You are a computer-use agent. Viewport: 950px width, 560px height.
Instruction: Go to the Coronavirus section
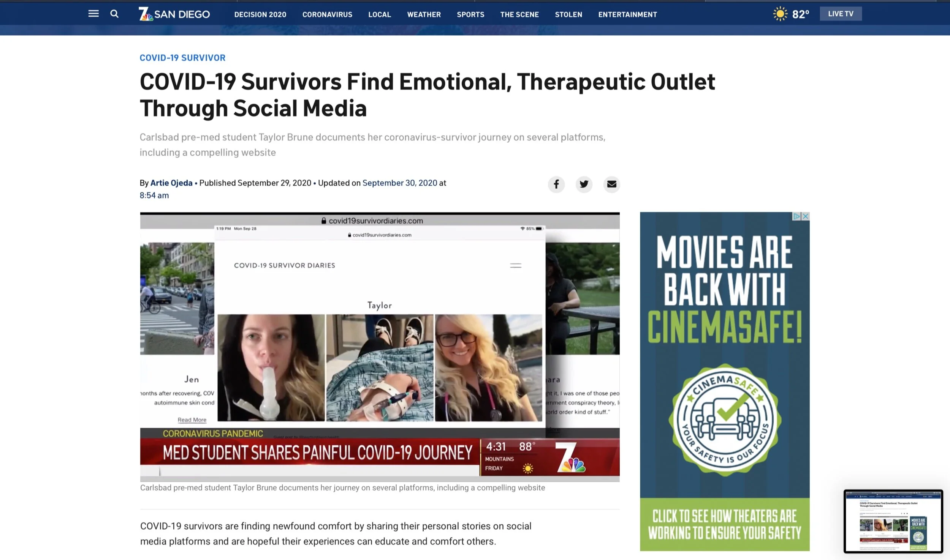click(327, 14)
